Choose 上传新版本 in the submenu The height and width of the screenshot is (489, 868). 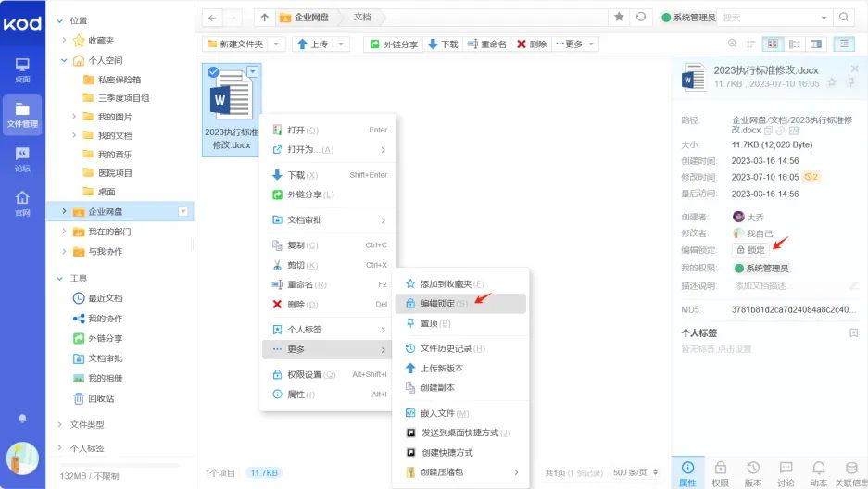[460, 369]
